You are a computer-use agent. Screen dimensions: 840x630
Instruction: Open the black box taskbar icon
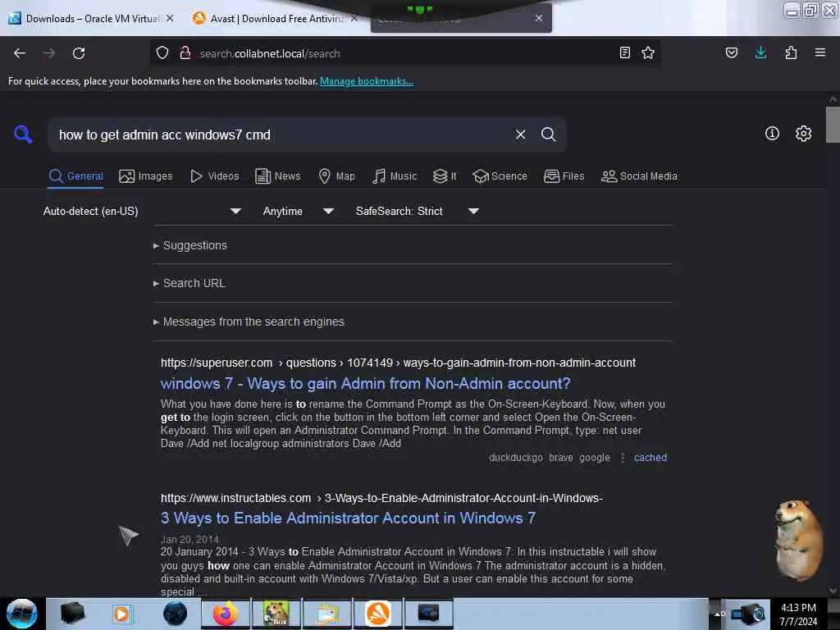pos(72,614)
